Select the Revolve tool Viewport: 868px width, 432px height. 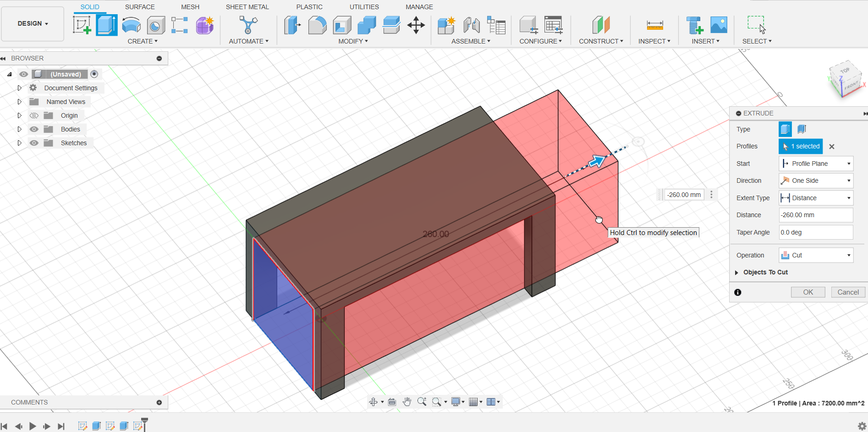[132, 25]
